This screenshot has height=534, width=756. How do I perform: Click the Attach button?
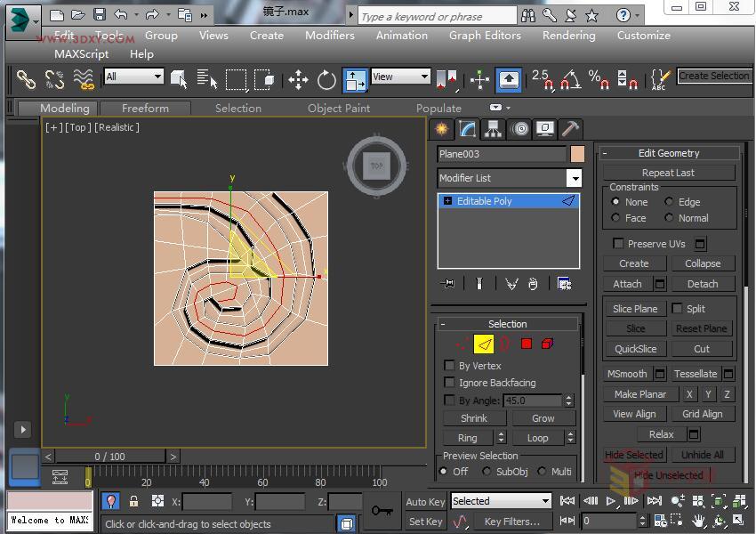coord(628,283)
